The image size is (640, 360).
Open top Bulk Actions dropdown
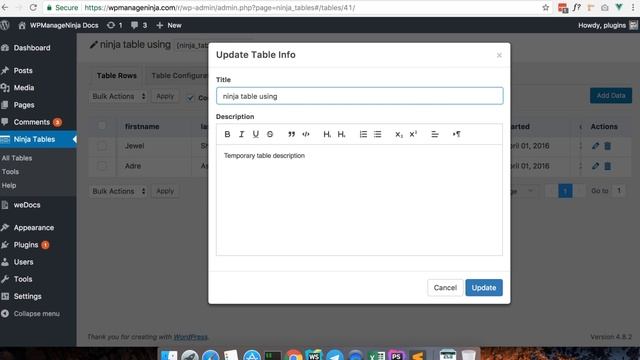click(x=118, y=96)
